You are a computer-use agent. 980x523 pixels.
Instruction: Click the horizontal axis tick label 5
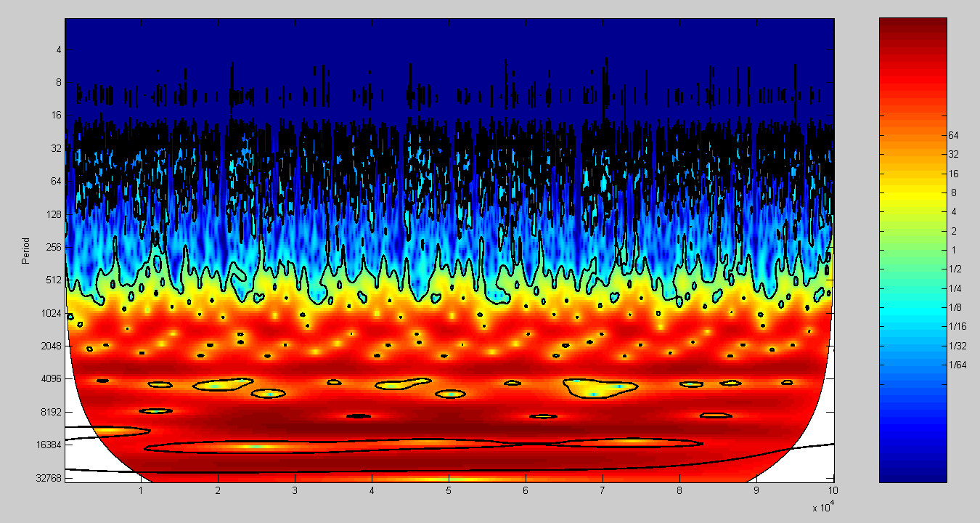click(449, 492)
